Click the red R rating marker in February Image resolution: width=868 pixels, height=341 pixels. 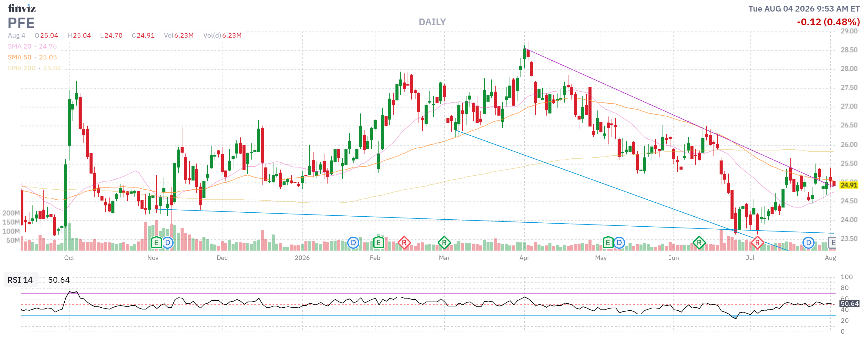click(x=404, y=242)
